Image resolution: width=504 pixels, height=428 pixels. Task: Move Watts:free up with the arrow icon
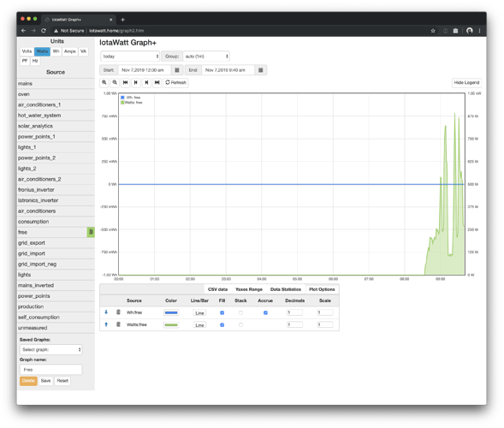pos(106,324)
